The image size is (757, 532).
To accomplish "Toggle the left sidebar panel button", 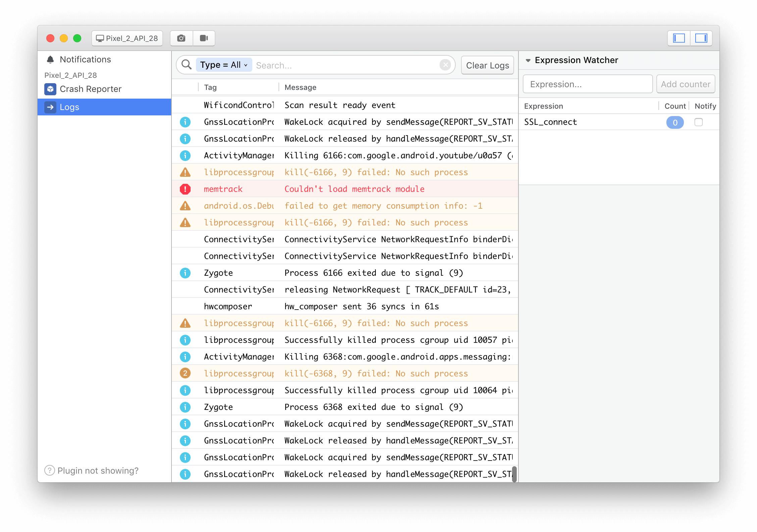I will tap(678, 38).
